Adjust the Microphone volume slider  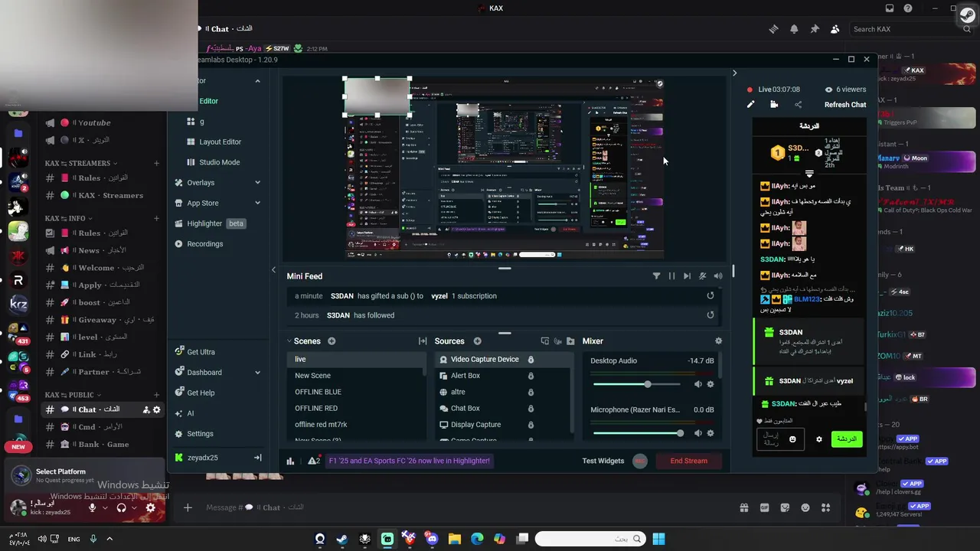click(637, 433)
